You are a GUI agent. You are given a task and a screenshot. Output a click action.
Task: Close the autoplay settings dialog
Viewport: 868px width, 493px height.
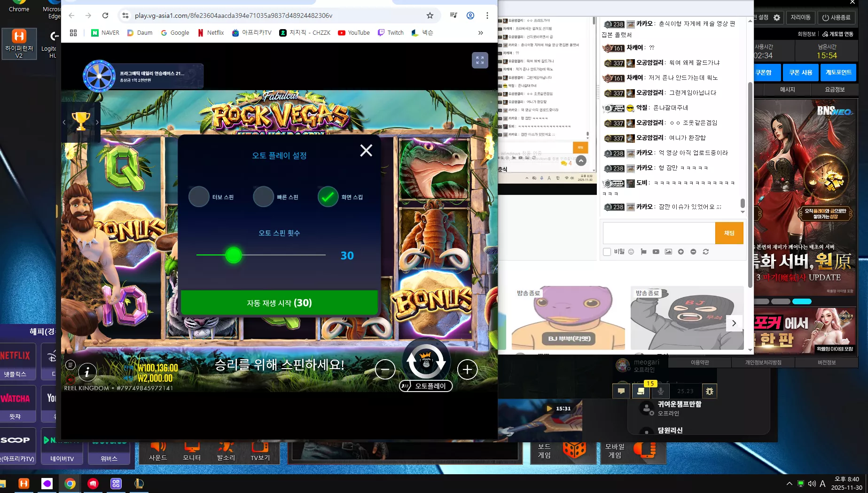coord(366,150)
